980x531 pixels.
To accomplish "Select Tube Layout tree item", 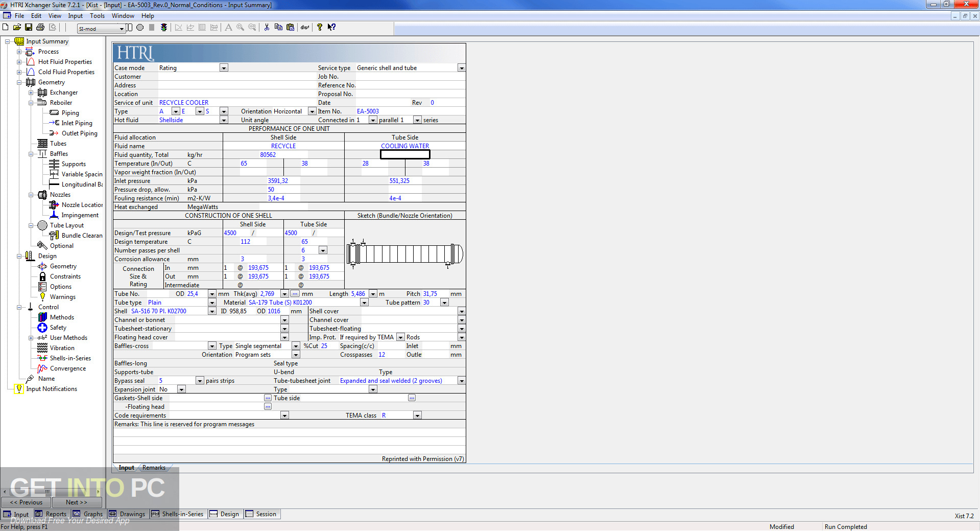I will click(66, 225).
